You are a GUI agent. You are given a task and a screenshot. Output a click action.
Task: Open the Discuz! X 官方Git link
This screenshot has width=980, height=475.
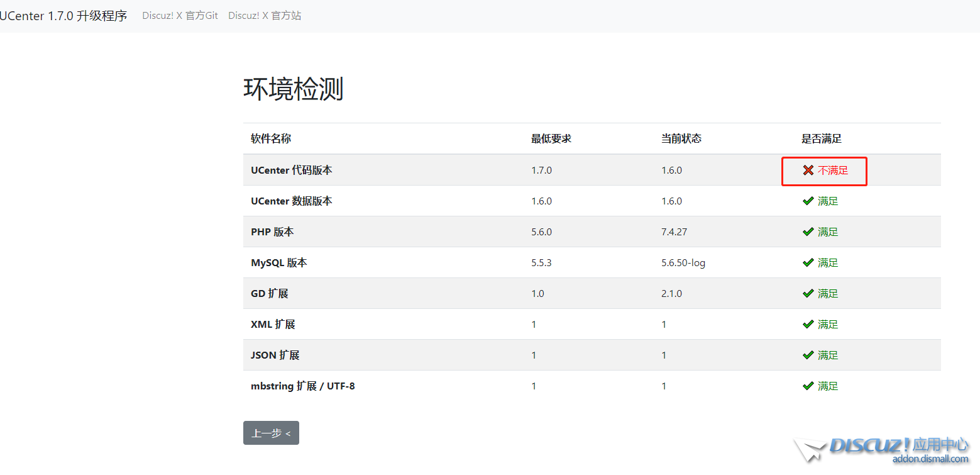pos(180,15)
